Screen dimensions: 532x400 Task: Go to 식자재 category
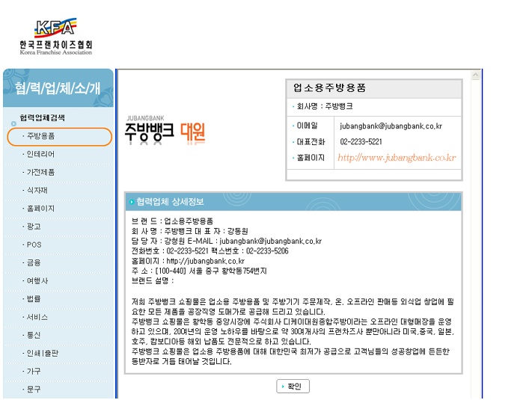click(x=37, y=191)
